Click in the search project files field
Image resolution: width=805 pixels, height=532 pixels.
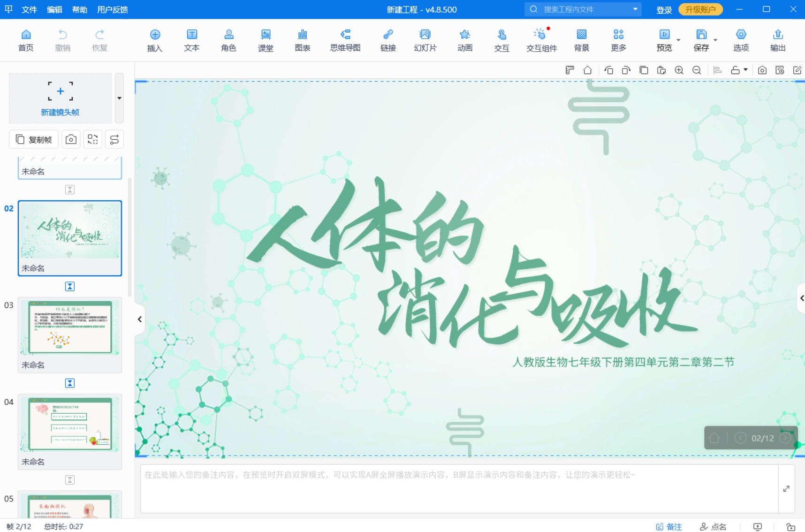[x=584, y=9]
